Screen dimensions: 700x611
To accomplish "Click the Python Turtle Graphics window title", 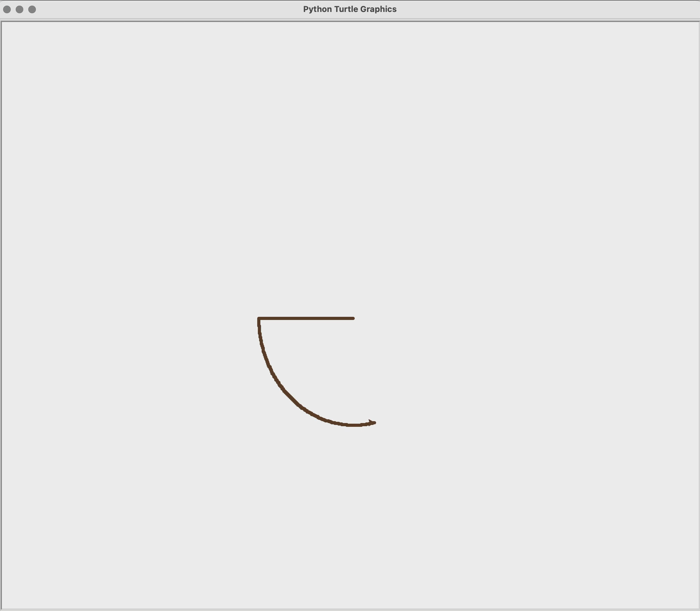I will click(350, 9).
